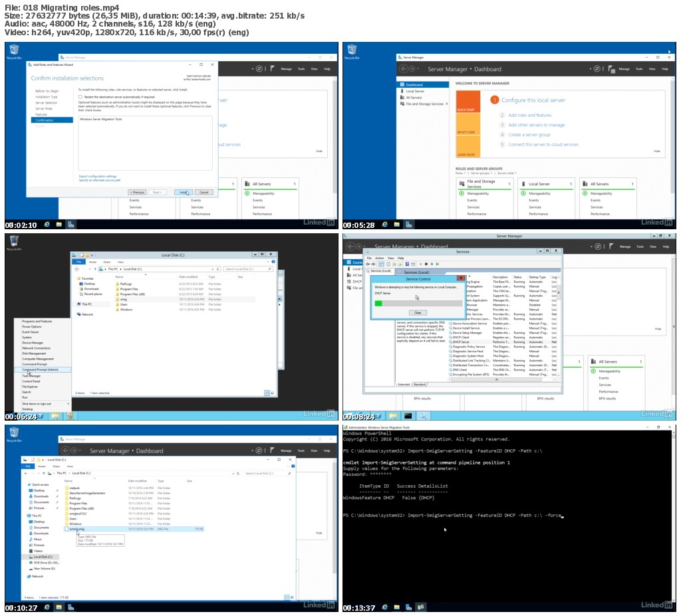Open File and Storage Services in the 00:05:28 sidebar

pos(424,104)
